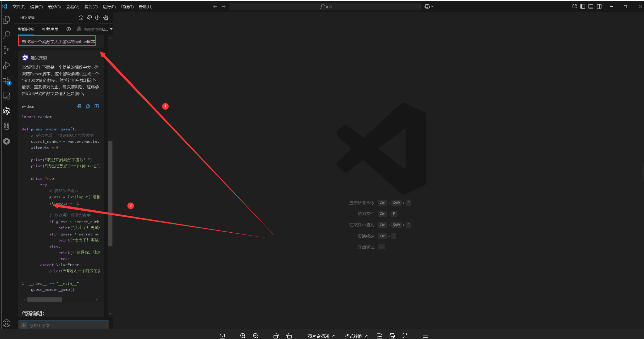644x339 pixels.
Task: Click scroll-down arrow of chat panel scrollbar
Action: (x=110, y=314)
